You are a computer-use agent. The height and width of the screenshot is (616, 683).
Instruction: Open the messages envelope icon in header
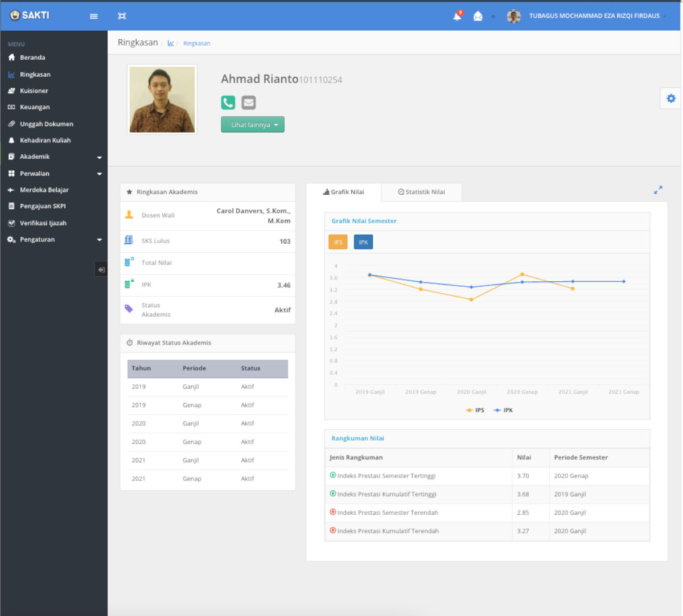[x=478, y=16]
